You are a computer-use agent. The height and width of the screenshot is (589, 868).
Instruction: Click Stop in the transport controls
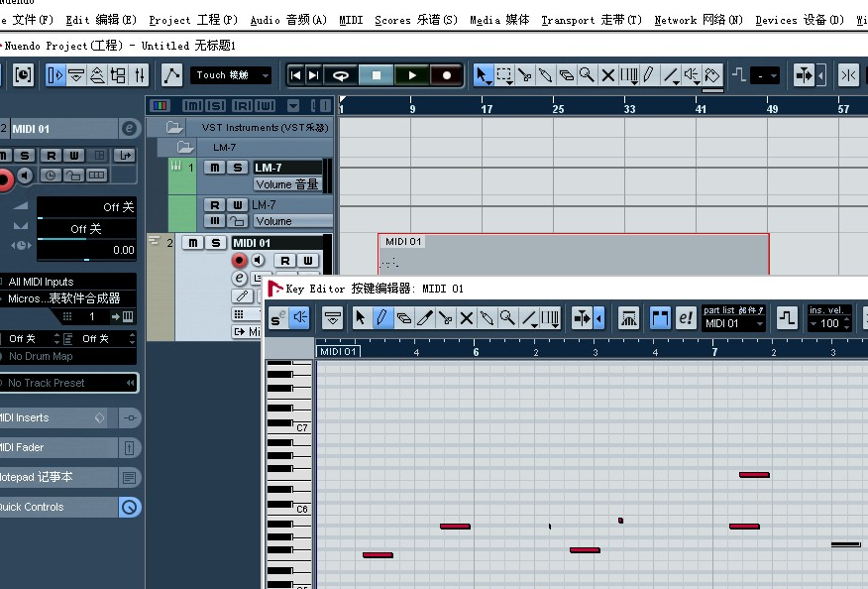pos(377,74)
